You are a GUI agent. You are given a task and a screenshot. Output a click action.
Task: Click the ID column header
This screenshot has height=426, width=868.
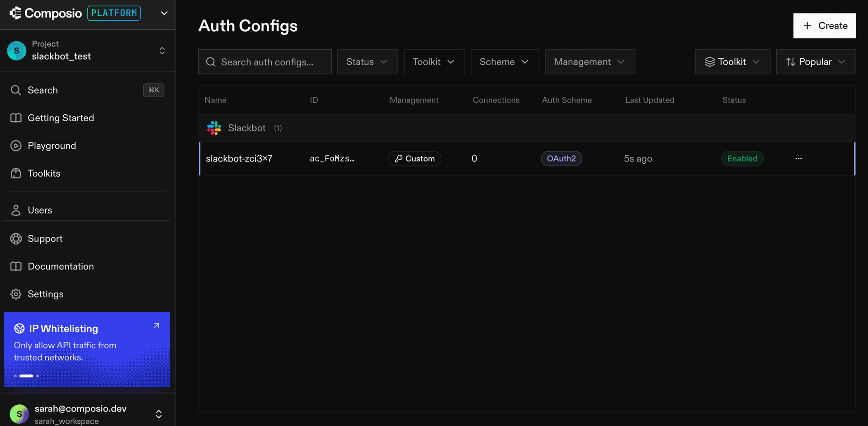coord(314,100)
